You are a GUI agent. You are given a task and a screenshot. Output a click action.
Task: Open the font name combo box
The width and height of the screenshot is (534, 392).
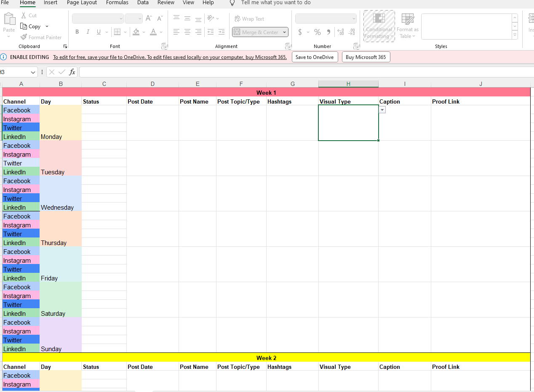(98, 19)
